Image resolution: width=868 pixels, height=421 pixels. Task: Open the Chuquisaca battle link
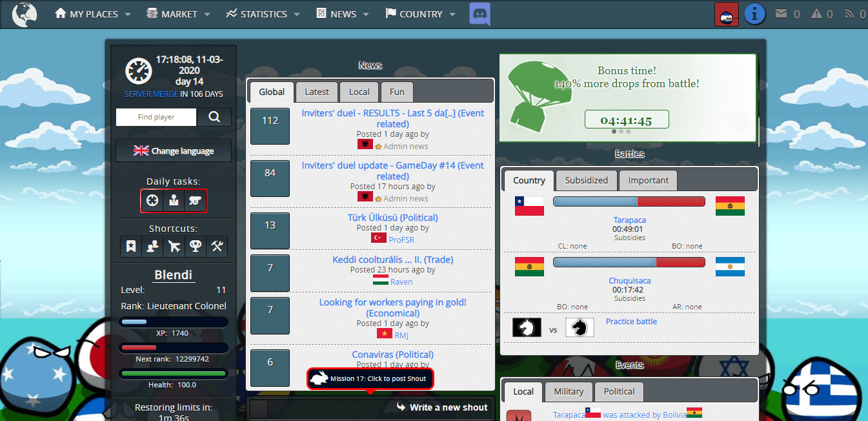pyautogui.click(x=629, y=281)
